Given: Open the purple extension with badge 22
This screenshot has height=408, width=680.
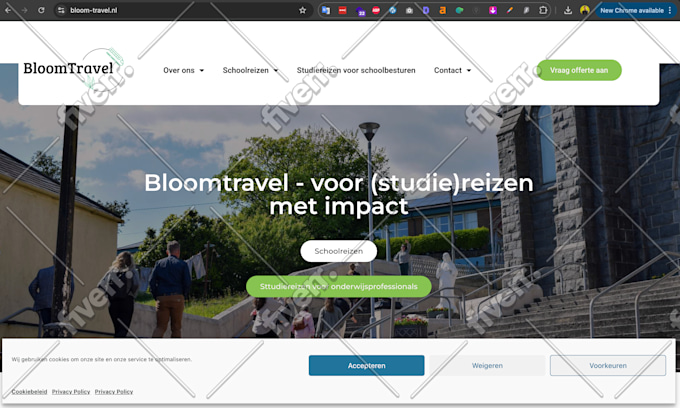Looking at the screenshot, I should point(360,10).
